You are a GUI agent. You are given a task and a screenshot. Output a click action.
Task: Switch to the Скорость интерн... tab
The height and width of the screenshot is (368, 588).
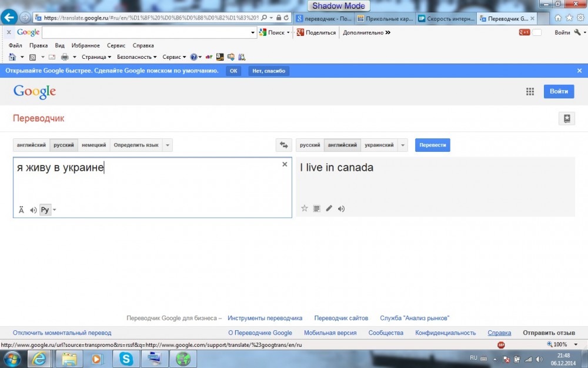(x=447, y=18)
